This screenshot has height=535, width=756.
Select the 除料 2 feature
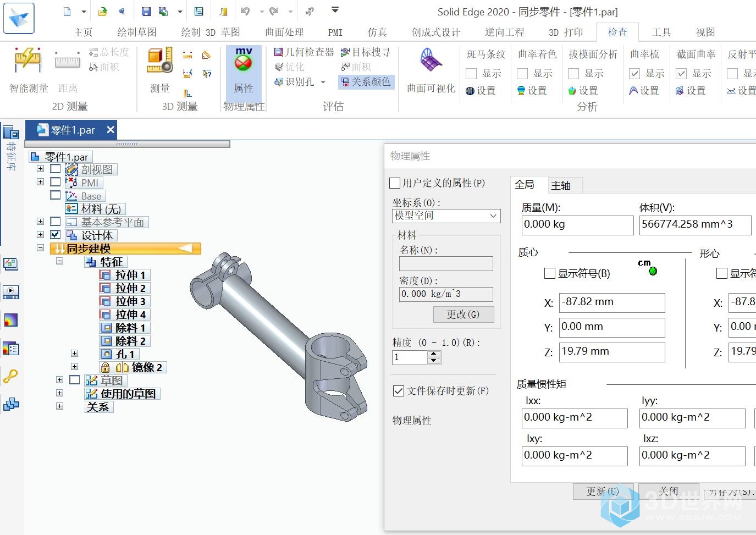124,341
